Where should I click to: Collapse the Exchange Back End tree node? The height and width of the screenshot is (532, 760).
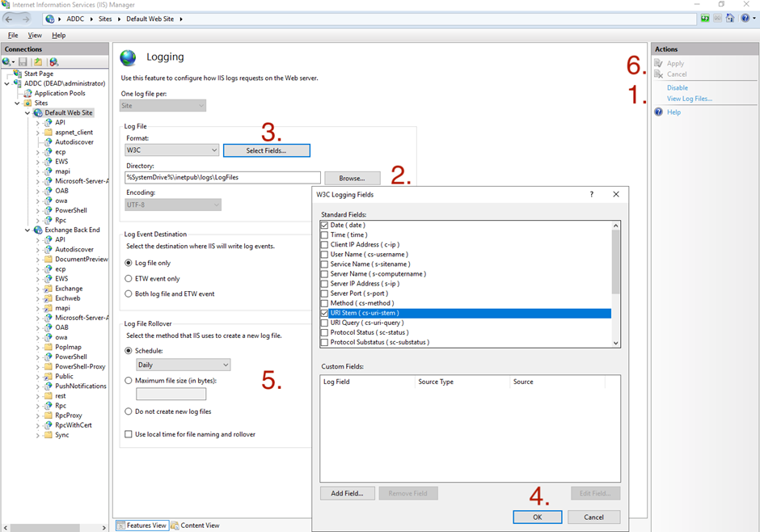(27, 230)
